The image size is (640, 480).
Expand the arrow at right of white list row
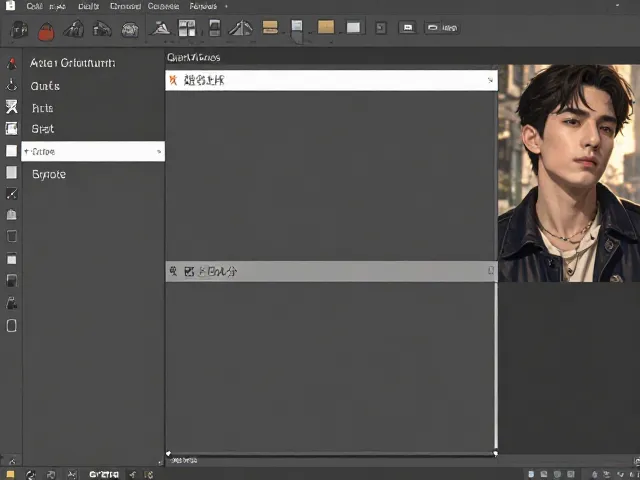point(490,80)
